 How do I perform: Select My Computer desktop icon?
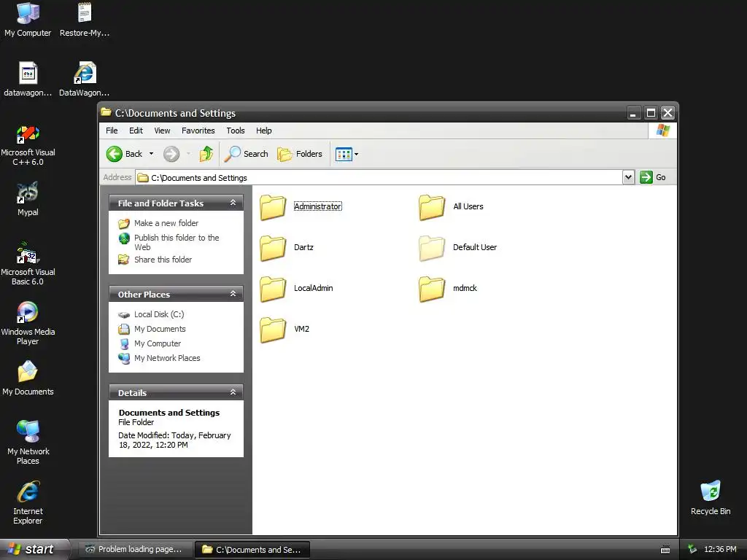28,20
